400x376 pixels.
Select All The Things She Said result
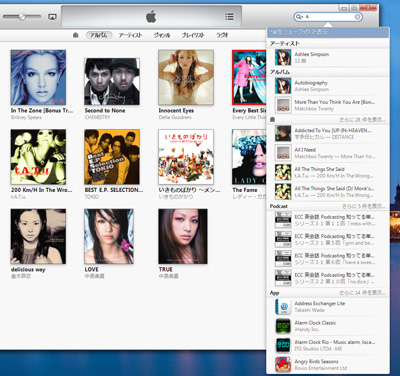click(x=328, y=172)
